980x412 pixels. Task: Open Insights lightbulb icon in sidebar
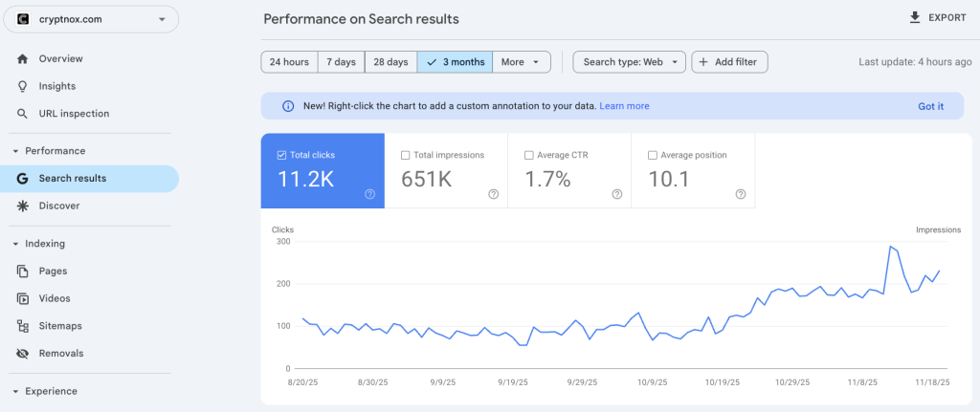22,86
